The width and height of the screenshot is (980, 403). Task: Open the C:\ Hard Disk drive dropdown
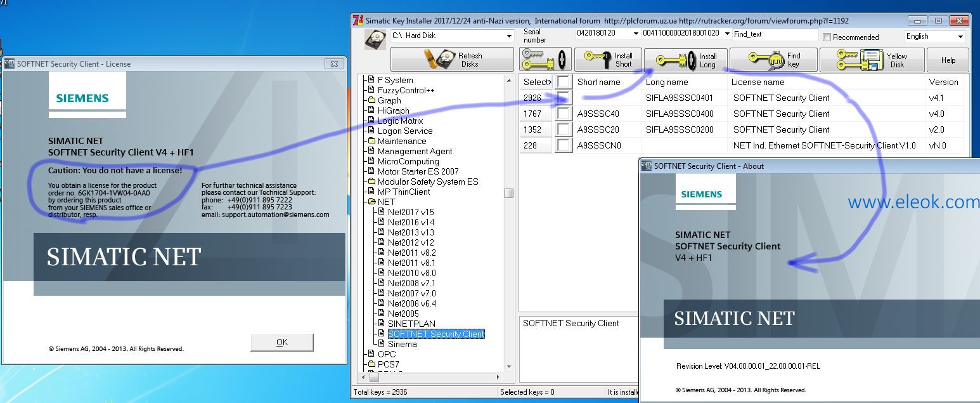(509, 36)
